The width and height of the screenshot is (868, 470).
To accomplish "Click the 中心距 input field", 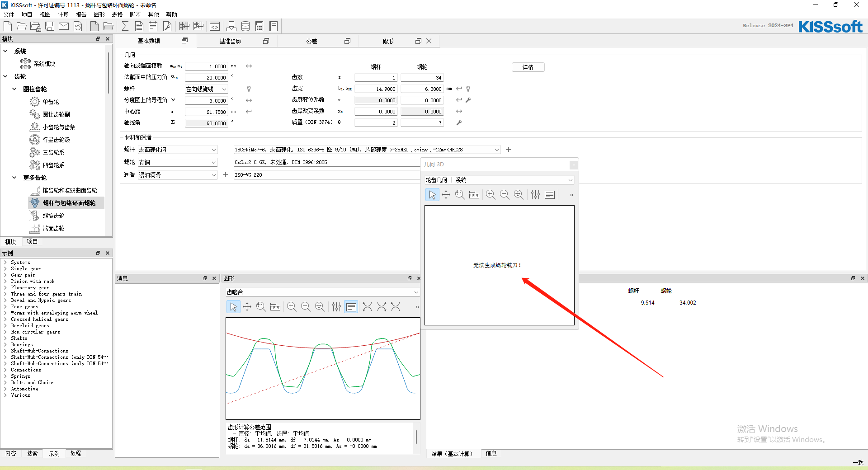I will click(x=207, y=112).
